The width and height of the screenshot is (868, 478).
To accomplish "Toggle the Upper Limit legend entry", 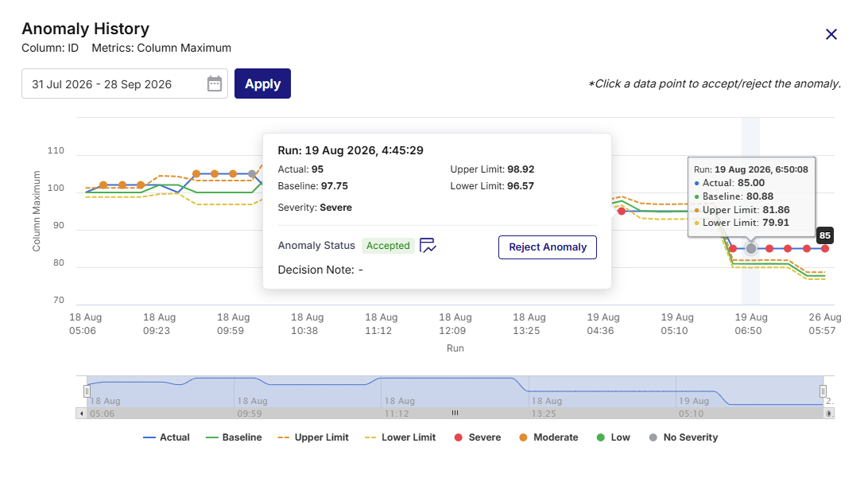I will tap(313, 437).
